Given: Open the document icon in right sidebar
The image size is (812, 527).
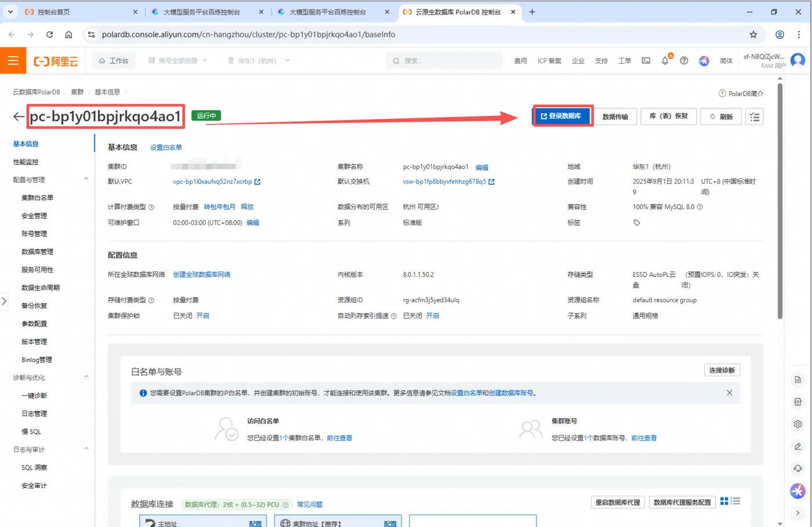Looking at the screenshot, I should click(x=798, y=380).
